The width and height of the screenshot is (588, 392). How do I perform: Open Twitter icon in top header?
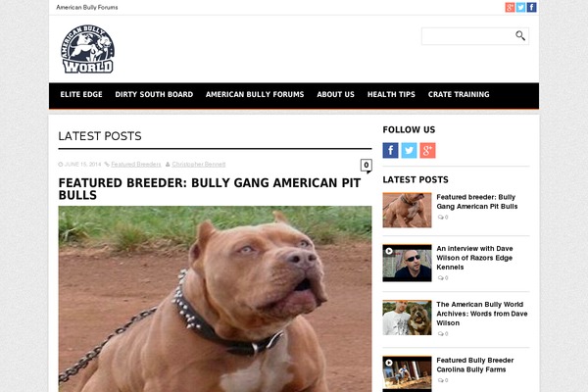pos(520,7)
